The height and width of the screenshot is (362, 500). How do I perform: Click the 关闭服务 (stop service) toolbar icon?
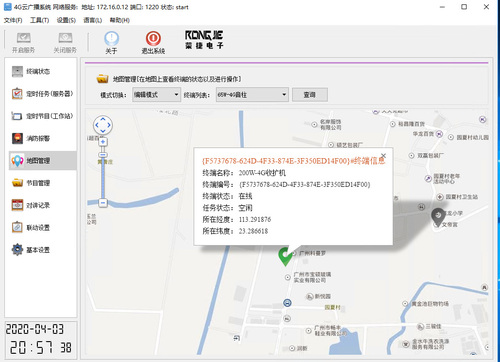65,38
